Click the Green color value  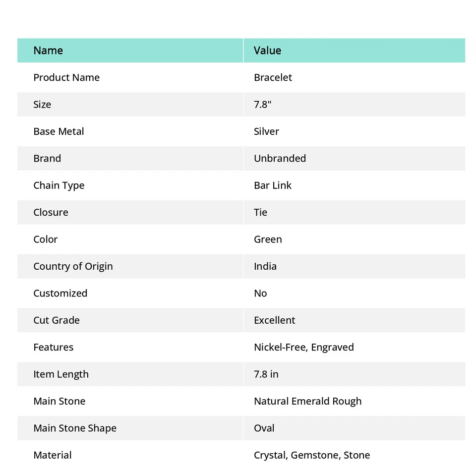pyautogui.click(x=268, y=239)
